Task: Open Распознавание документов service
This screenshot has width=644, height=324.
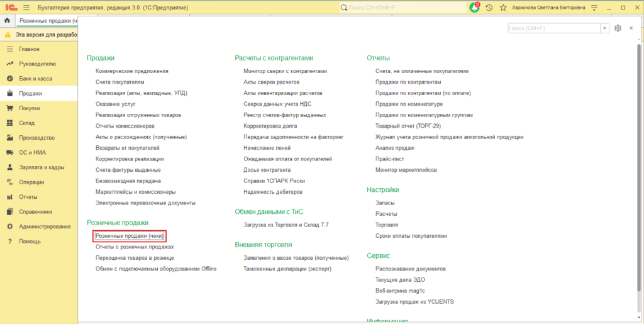Action: [x=410, y=269]
